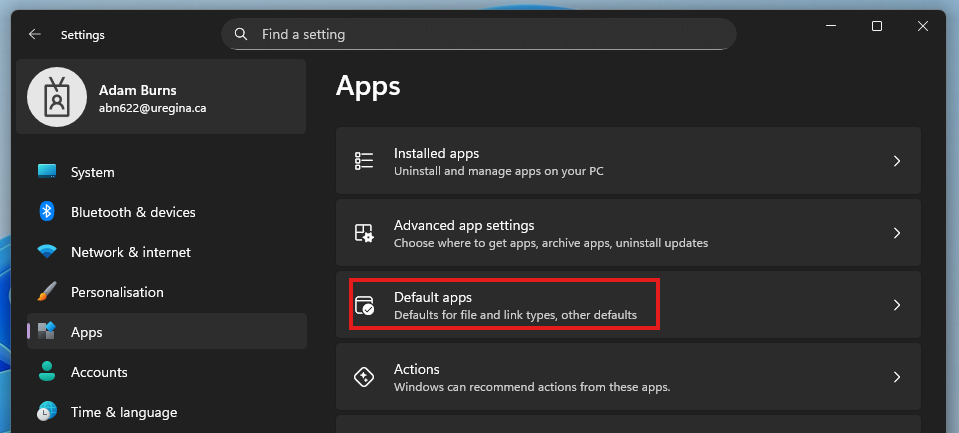
Task: Click the Accounts person icon
Action: click(47, 371)
